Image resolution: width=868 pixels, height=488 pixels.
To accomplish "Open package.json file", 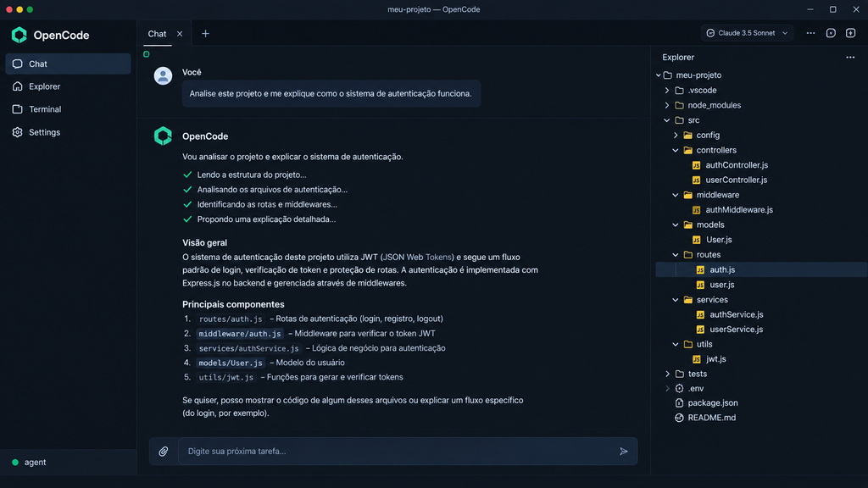I will click(712, 402).
